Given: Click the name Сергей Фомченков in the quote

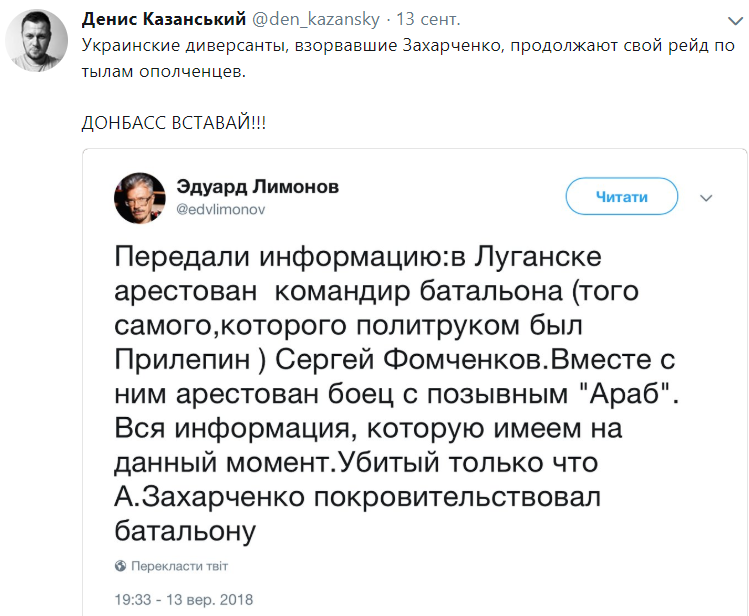Looking at the screenshot, I should (x=409, y=359).
